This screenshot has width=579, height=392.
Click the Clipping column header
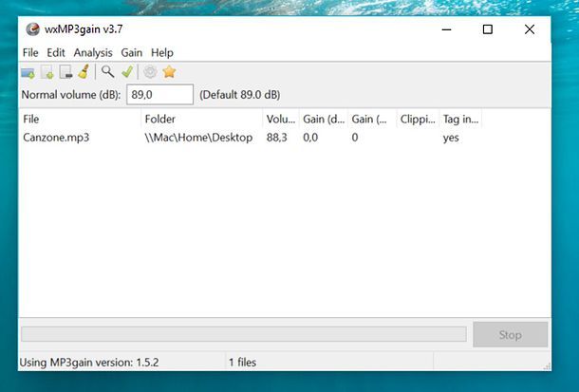tap(418, 119)
